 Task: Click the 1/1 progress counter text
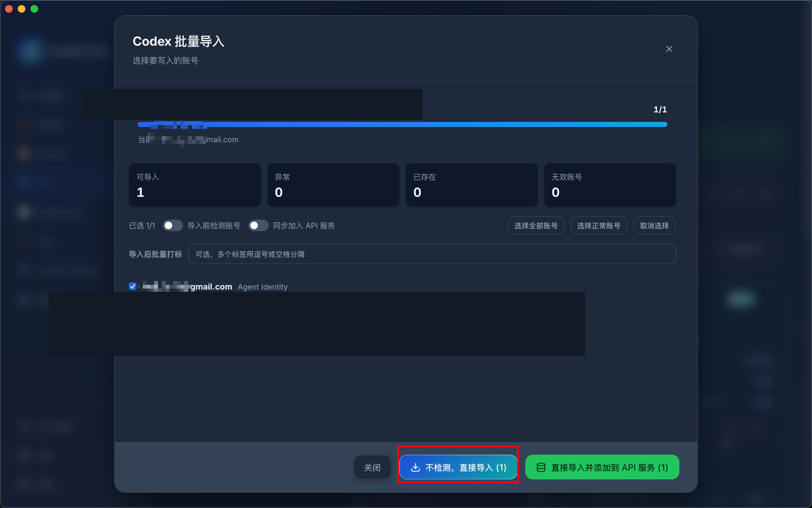click(660, 110)
